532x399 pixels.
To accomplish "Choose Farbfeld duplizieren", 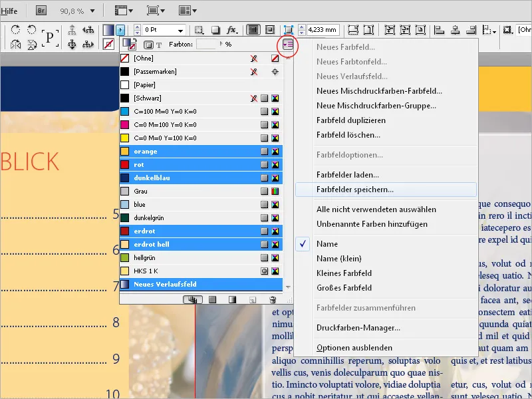I will (386, 120).
